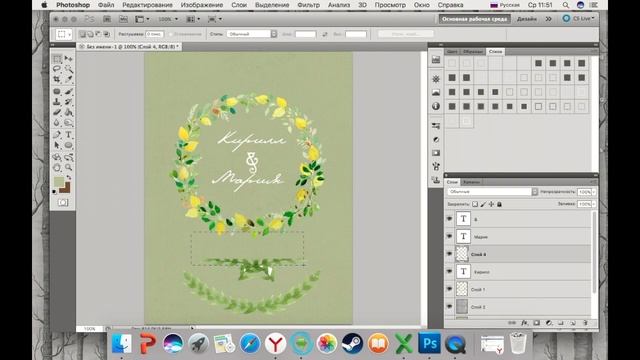This screenshot has width=640, height=360.
Task: Open the layer blending mode dropdown
Action: pyautogui.click(x=493, y=191)
